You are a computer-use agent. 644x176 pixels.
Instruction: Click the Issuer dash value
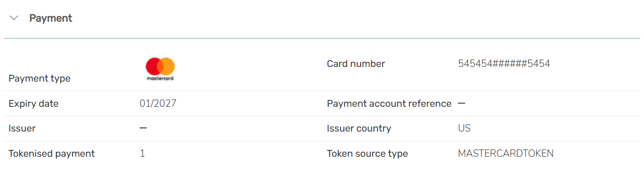143,128
